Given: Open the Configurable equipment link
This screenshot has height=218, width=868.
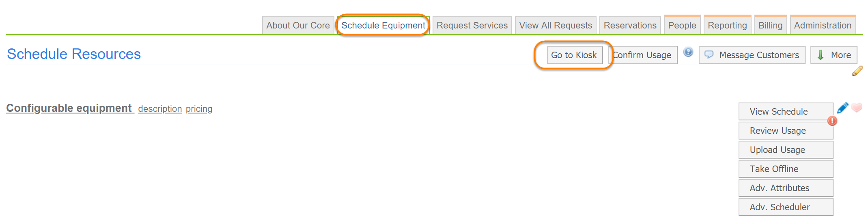Looking at the screenshot, I should point(69,108).
